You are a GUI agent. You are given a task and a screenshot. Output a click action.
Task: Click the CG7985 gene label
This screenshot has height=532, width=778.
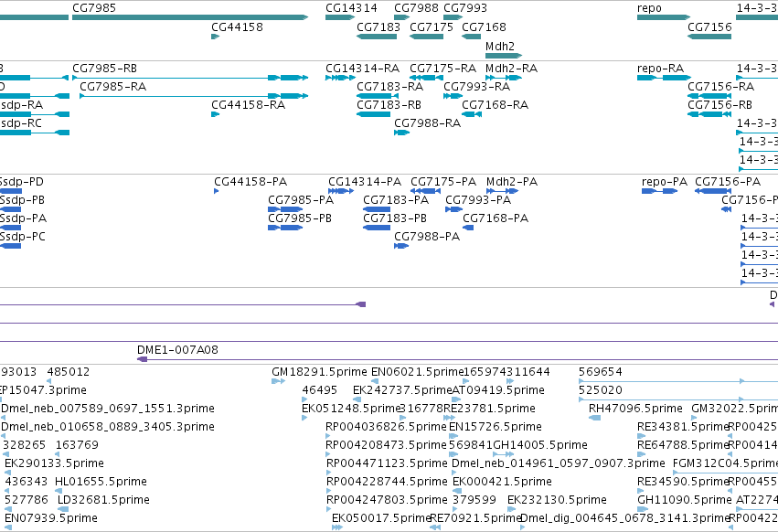[94, 8]
